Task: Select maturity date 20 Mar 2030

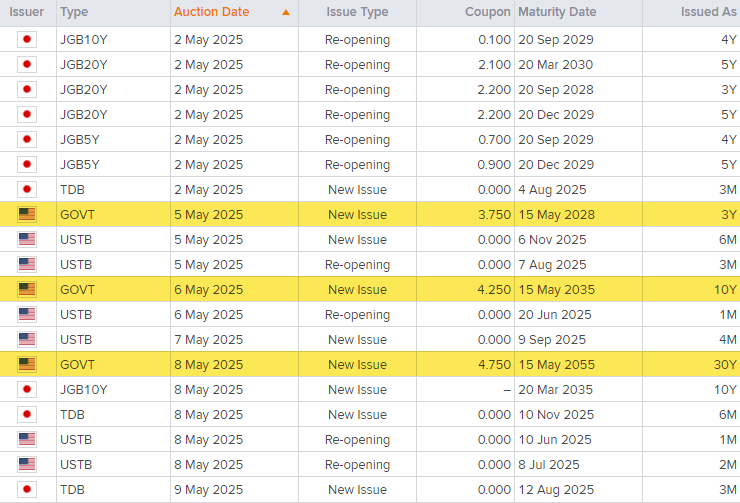Action: point(555,65)
